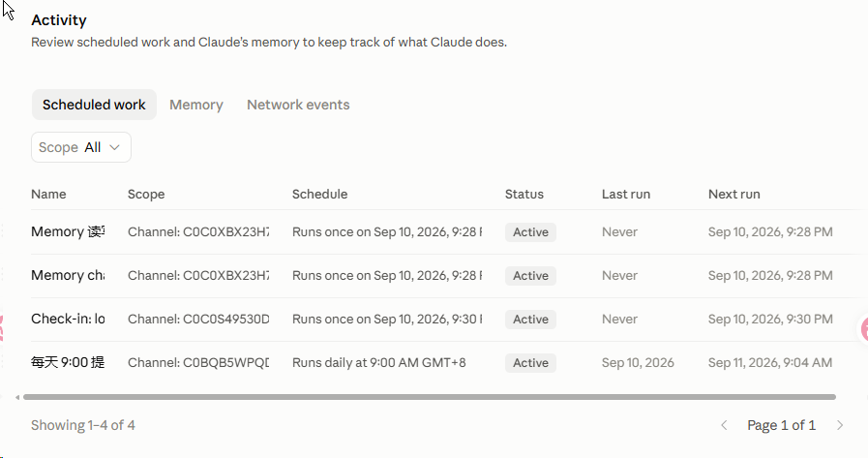Open the 每天 9:00 scheduled task row
The image size is (868, 458).
(432, 363)
